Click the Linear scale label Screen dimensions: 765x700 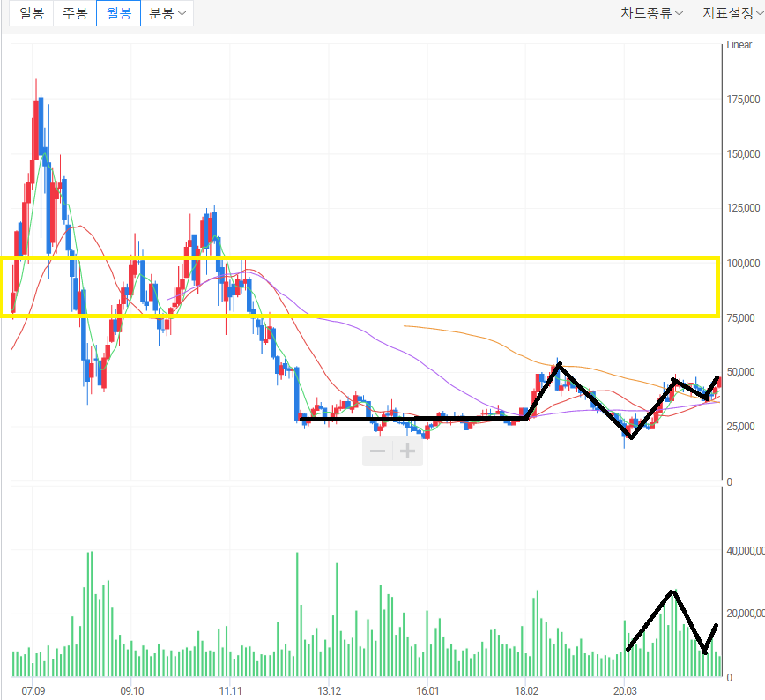tap(739, 45)
